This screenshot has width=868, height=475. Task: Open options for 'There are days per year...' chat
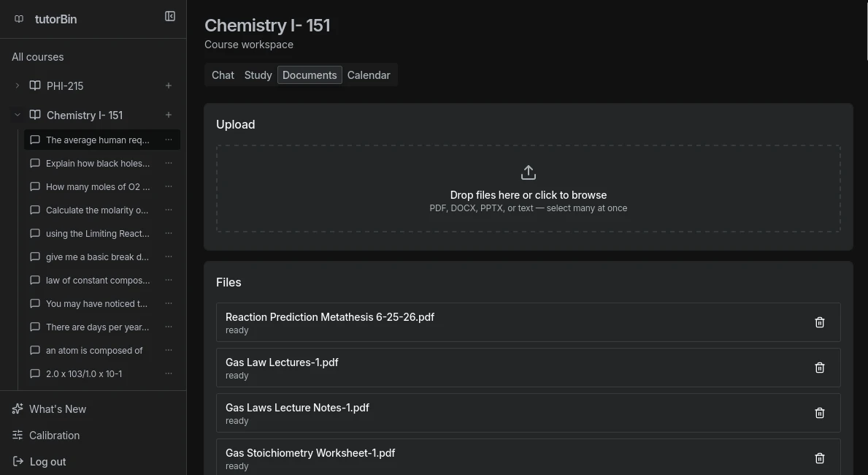[x=169, y=327]
